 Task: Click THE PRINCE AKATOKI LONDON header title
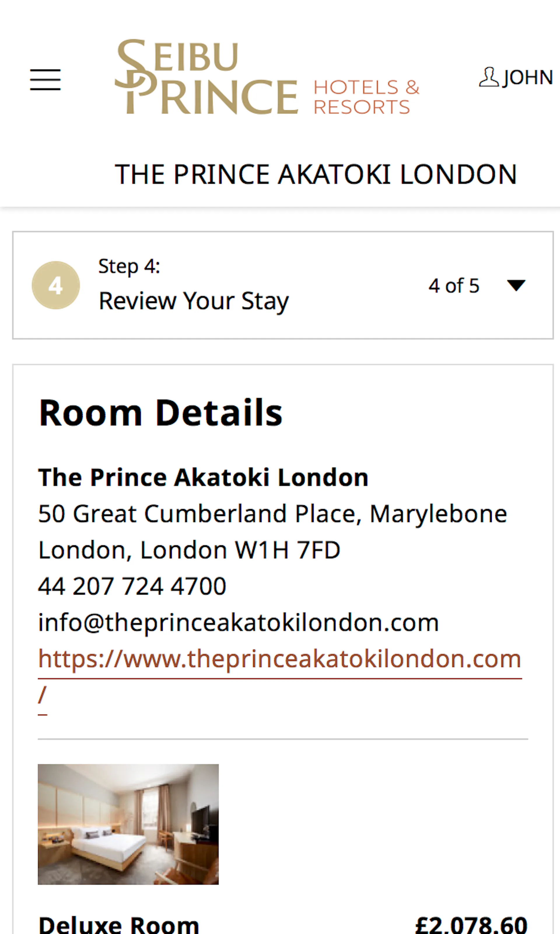[x=316, y=175]
